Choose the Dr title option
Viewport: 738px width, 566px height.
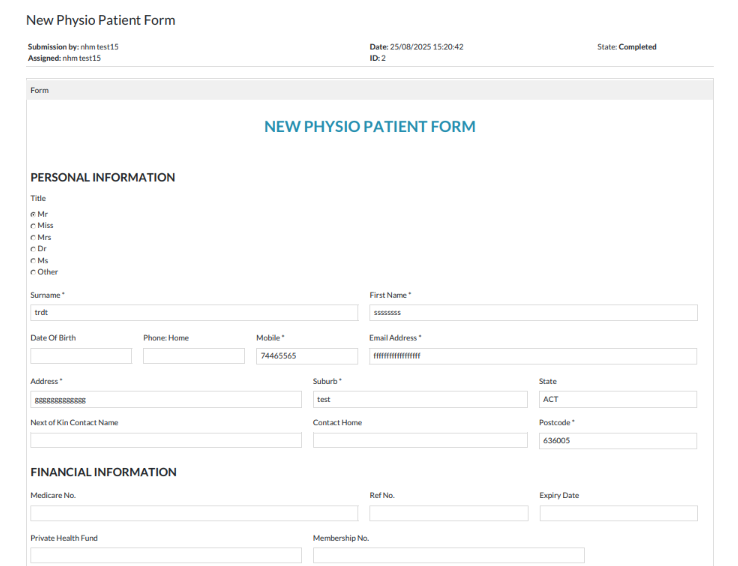pyautogui.click(x=33, y=249)
